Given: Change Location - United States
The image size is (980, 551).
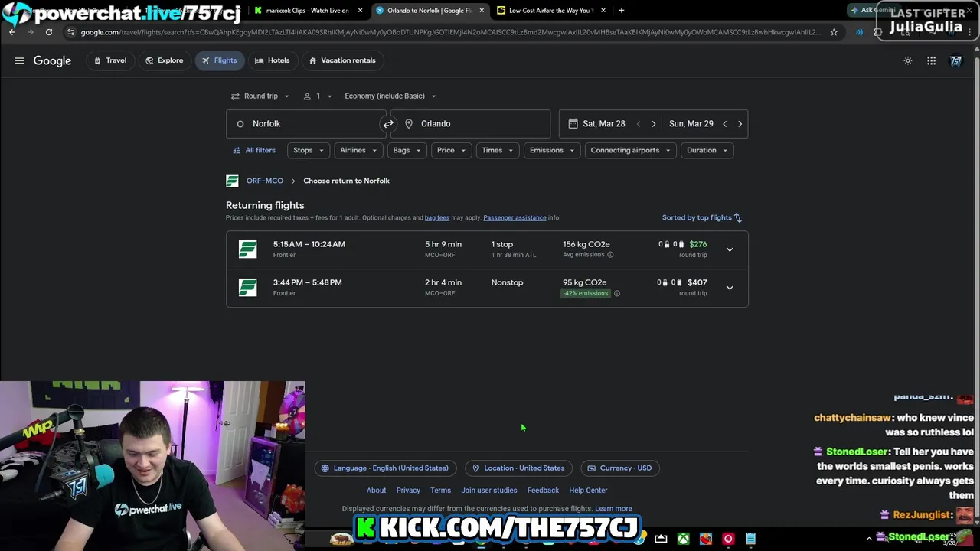Looking at the screenshot, I should point(518,468).
